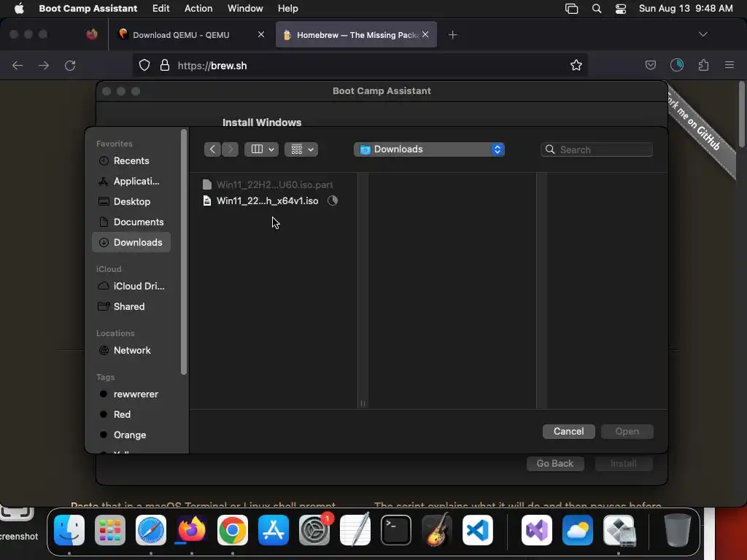Open Save to Pocket in Firefox

click(650, 65)
